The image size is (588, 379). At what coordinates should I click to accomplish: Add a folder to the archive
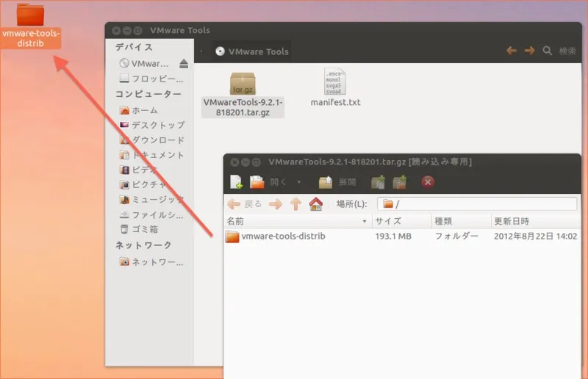[x=400, y=182]
